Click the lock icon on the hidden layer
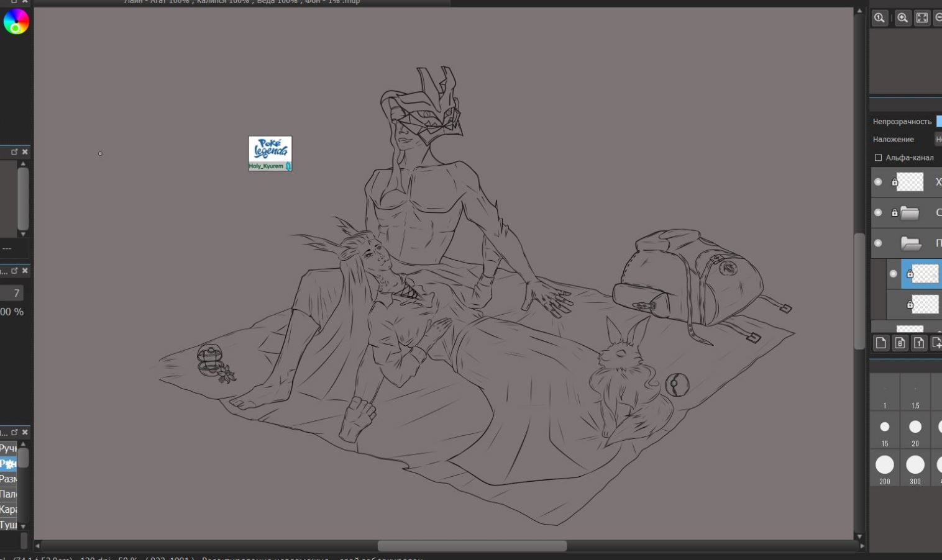 (910, 304)
